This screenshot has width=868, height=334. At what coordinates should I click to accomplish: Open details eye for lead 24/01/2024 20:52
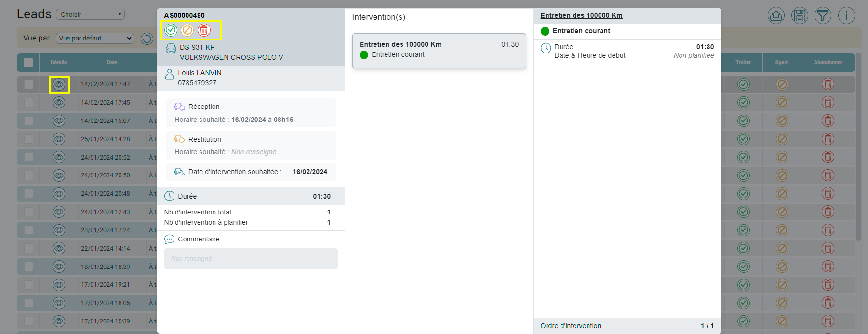59,157
